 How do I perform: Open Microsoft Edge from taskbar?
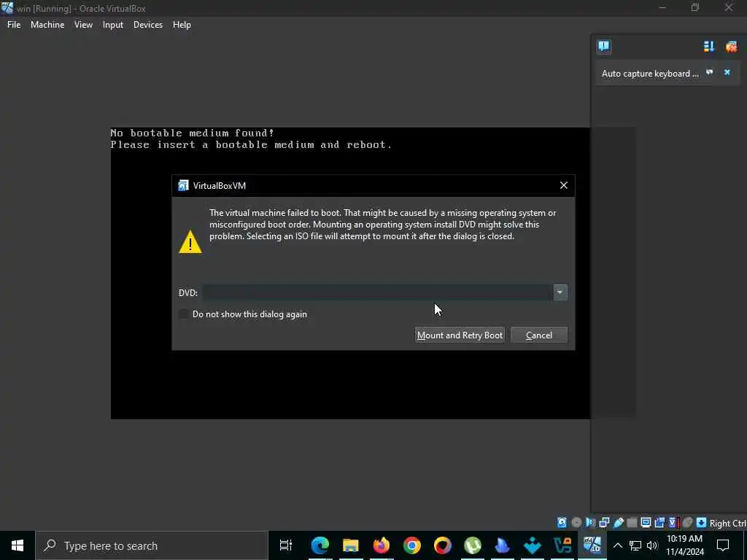tap(320, 545)
